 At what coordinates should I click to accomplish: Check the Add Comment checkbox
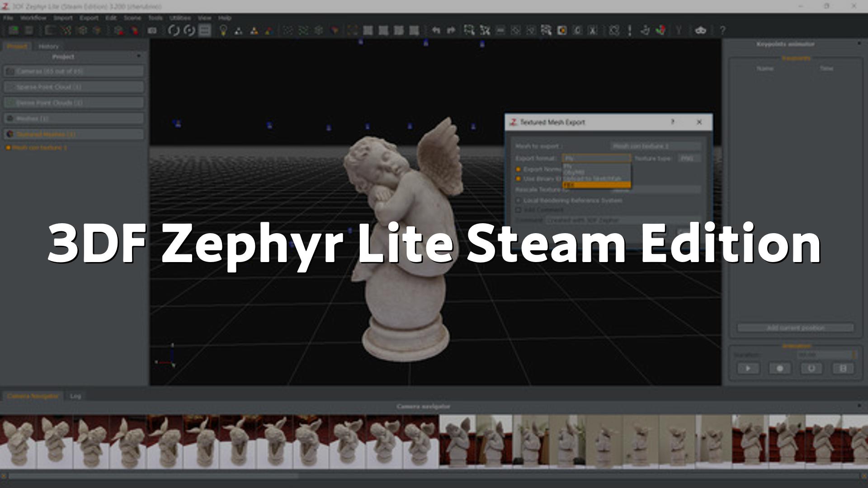click(x=519, y=210)
